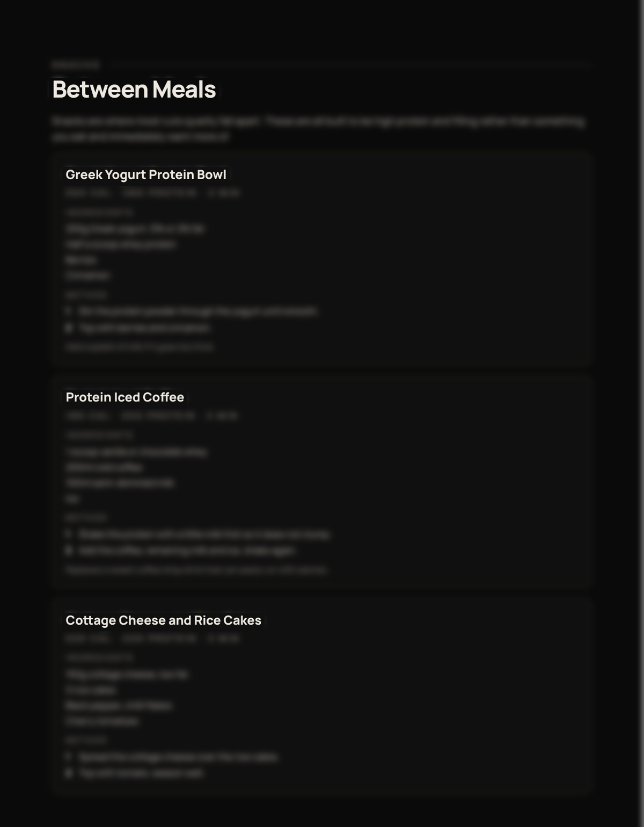This screenshot has width=644, height=827.
Task: Click the Between Meals heading
Action: (x=134, y=89)
